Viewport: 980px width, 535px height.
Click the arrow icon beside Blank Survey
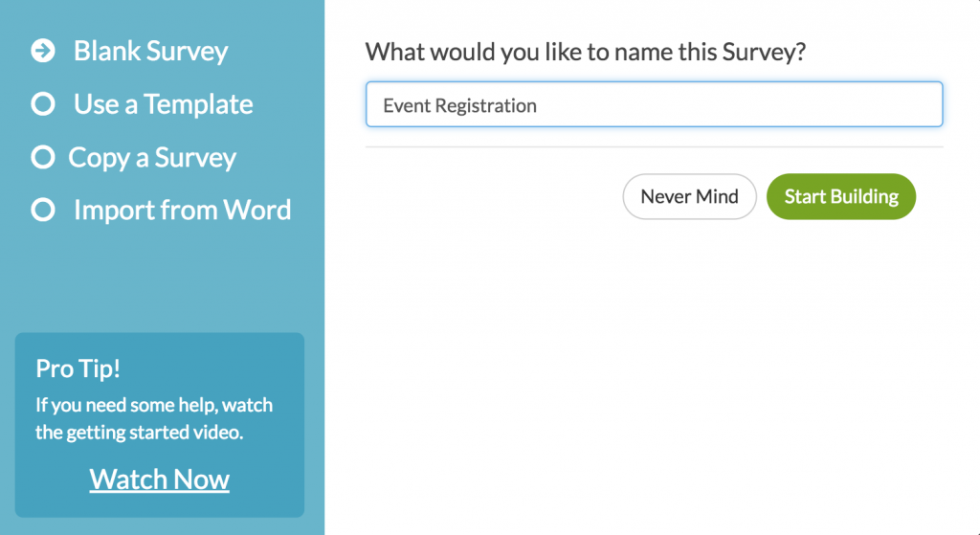pyautogui.click(x=43, y=51)
